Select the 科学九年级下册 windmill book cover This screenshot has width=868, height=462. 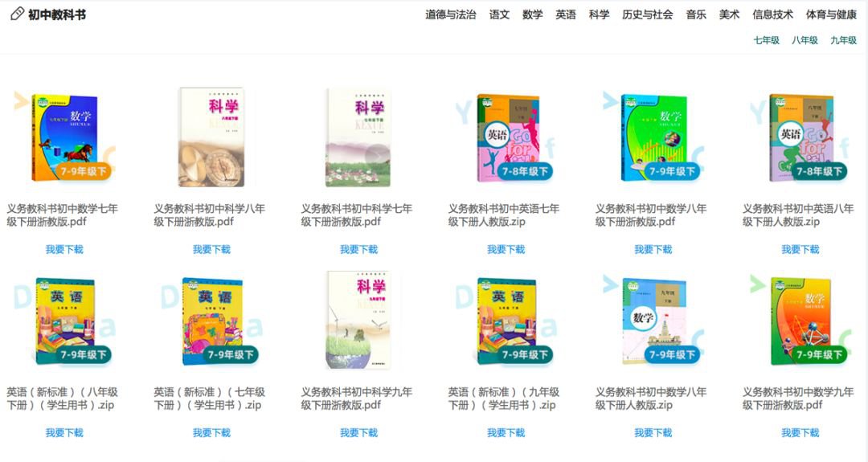pyautogui.click(x=358, y=319)
